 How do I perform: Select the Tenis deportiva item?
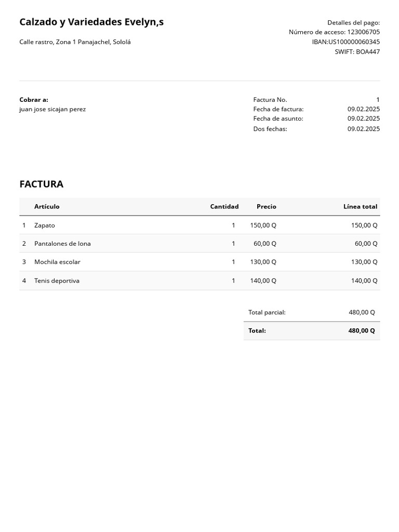pos(57,281)
